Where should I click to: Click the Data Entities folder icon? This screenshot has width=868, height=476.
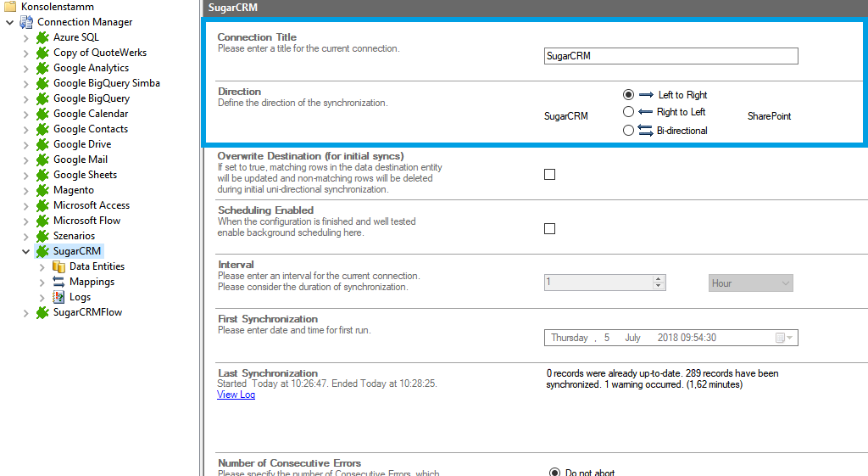(x=58, y=266)
